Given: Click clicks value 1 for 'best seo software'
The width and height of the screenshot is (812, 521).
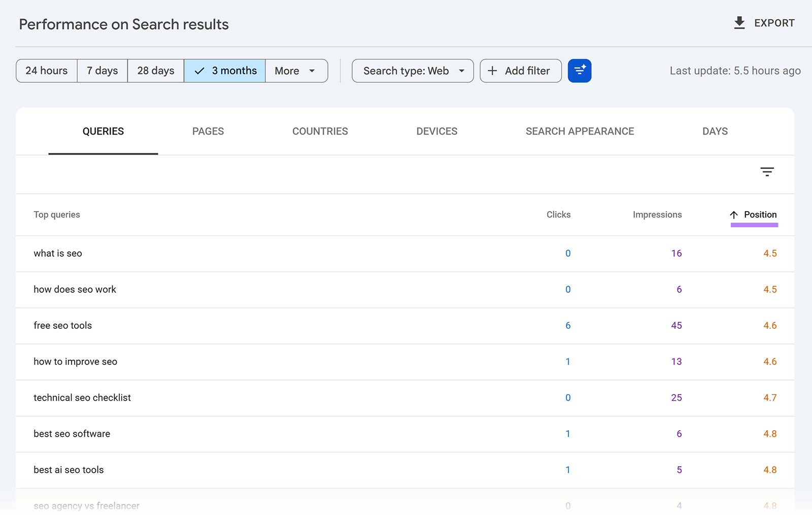Looking at the screenshot, I should (568, 434).
